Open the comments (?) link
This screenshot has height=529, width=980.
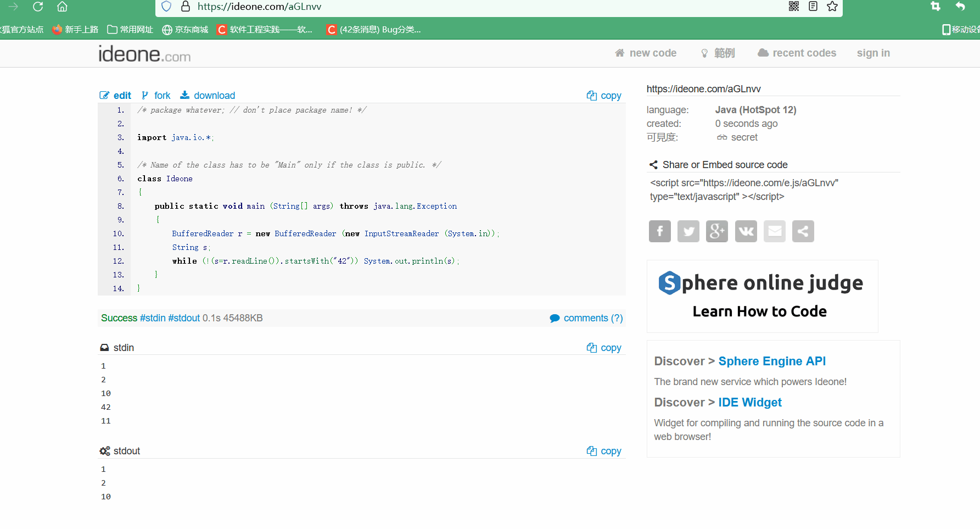(x=593, y=318)
